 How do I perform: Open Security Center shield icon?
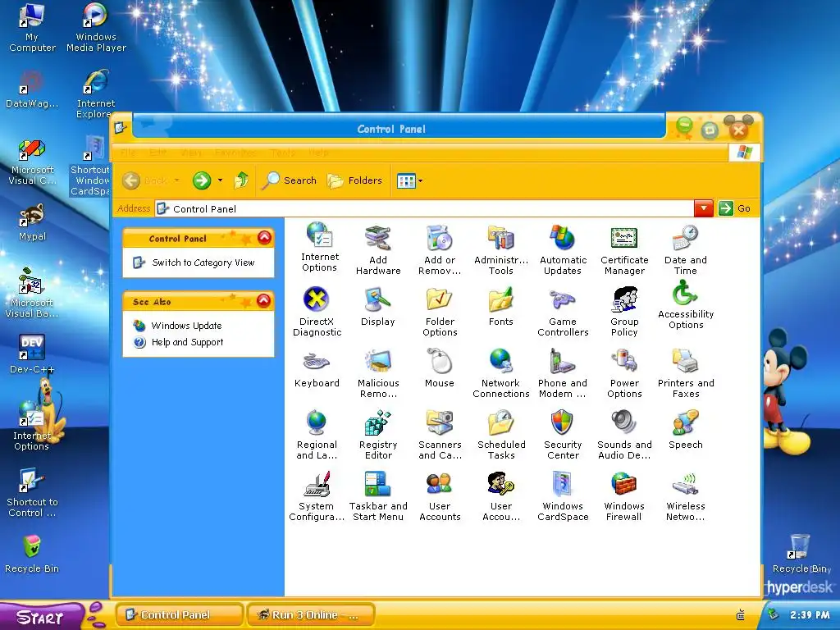coord(563,435)
